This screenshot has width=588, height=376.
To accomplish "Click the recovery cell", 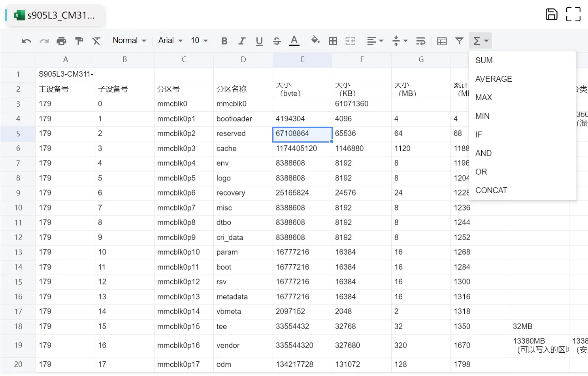I will [x=243, y=193].
